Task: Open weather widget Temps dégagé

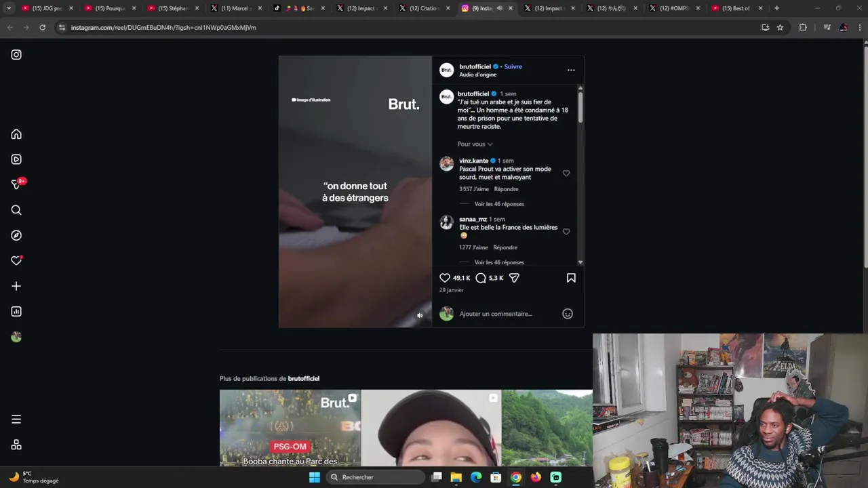Action: pyautogui.click(x=34, y=477)
